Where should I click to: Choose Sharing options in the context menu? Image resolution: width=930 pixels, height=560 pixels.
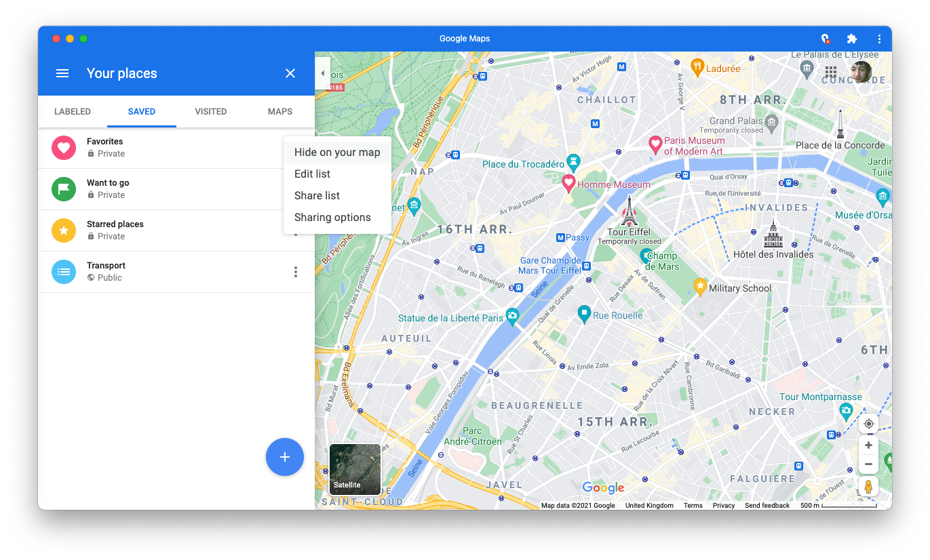[x=332, y=217]
